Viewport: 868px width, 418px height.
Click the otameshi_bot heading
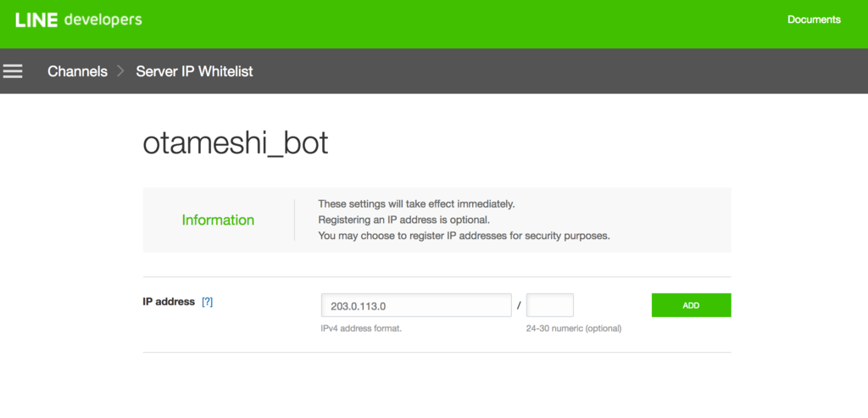click(x=236, y=144)
